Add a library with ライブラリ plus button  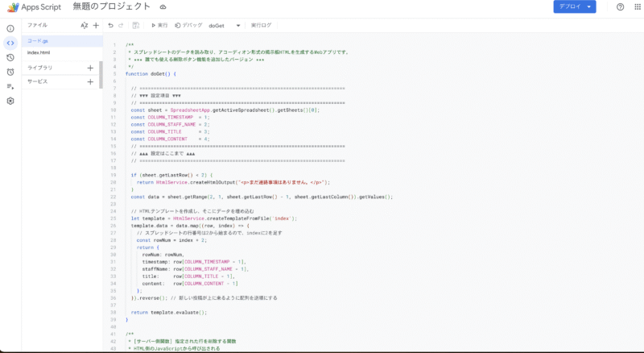tap(90, 68)
